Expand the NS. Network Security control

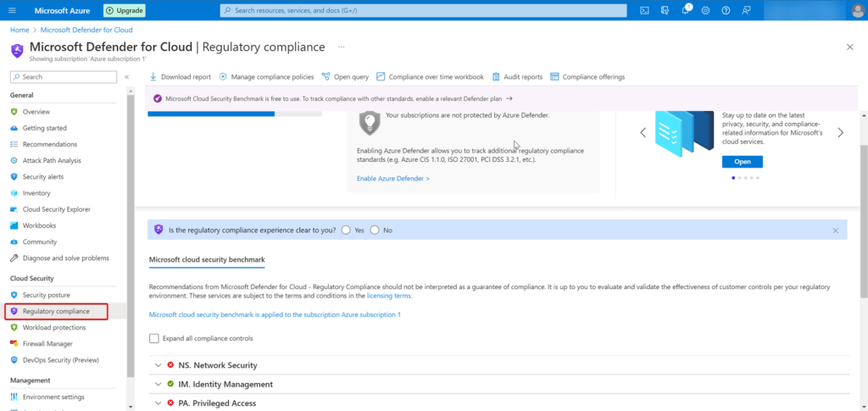click(159, 365)
